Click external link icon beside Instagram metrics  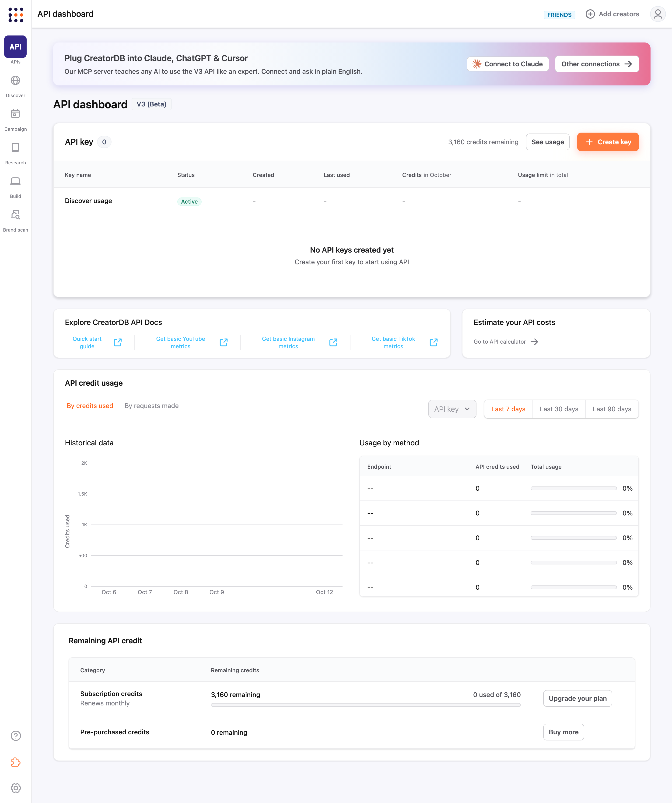coord(333,342)
